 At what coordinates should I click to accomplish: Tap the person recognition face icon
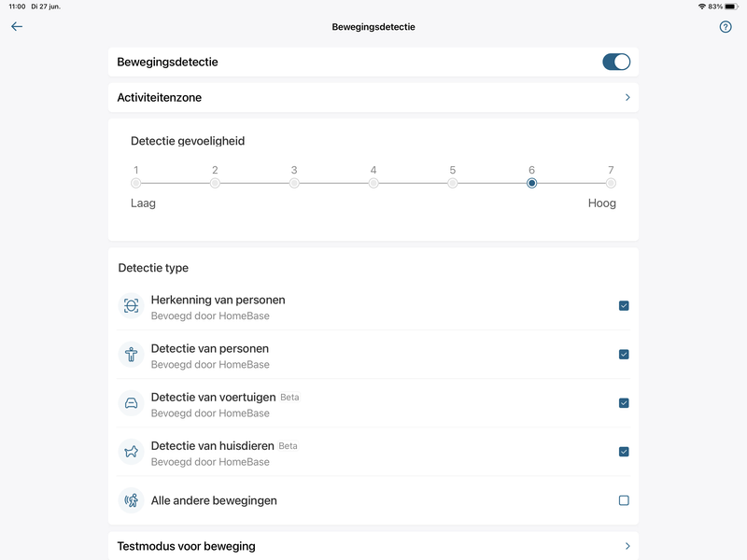131,306
